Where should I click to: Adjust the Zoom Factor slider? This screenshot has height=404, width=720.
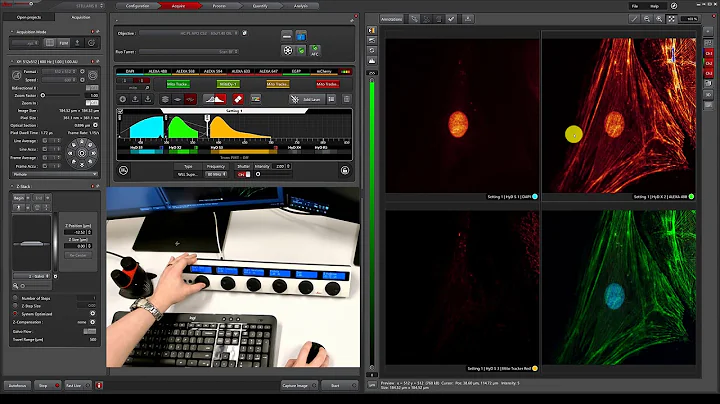pos(61,95)
